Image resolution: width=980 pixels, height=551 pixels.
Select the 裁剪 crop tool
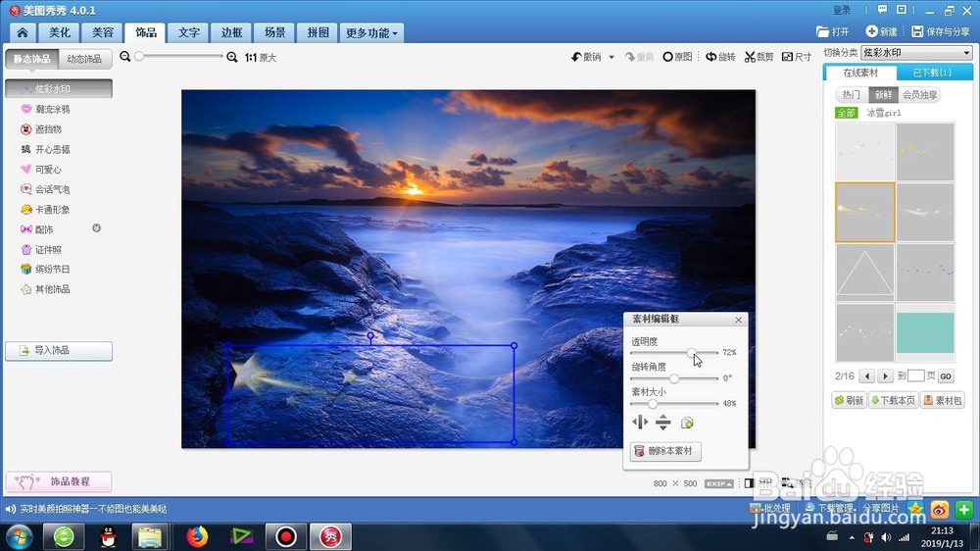[759, 57]
